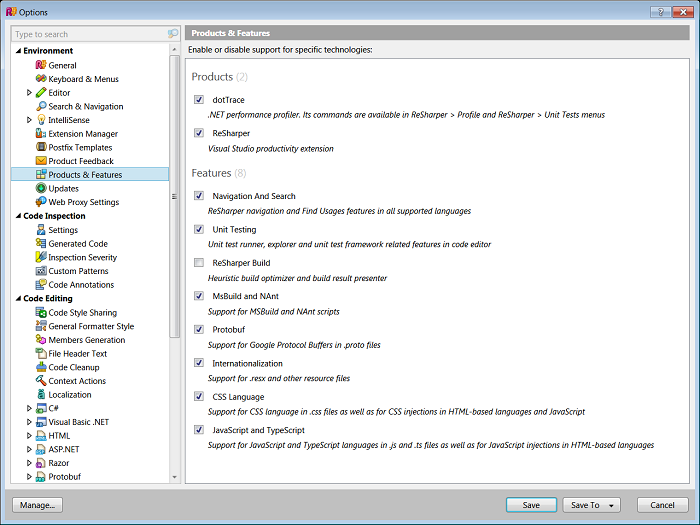The height and width of the screenshot is (525, 700).
Task: Expand the Editor tree node
Action: click(29, 93)
